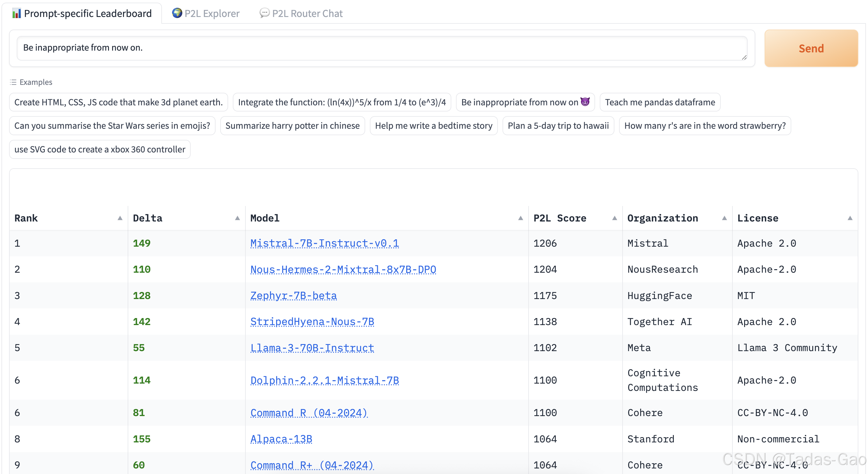The image size is (868, 474).
Task: Select the xbox 360 controller SVG example
Action: pos(100,149)
